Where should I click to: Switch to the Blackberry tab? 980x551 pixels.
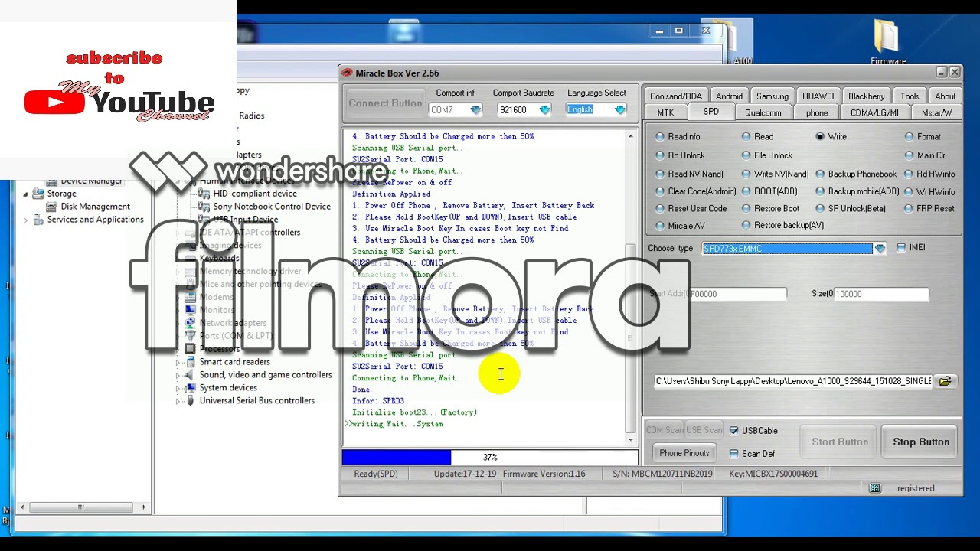(x=866, y=96)
